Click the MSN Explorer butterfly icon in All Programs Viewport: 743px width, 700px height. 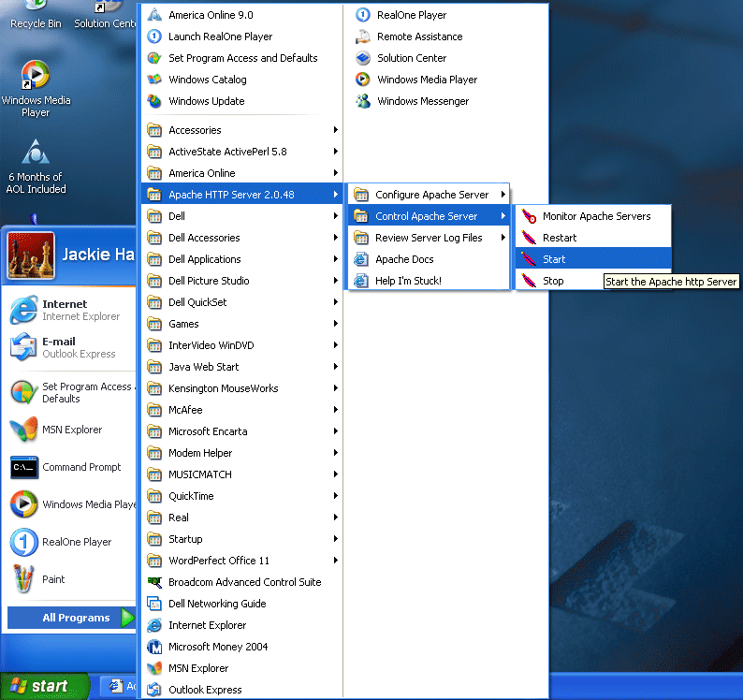tap(154, 668)
